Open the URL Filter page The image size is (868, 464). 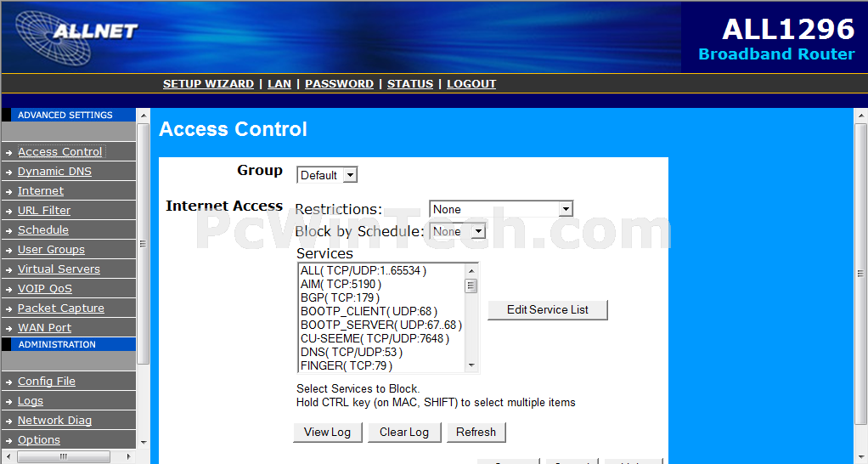44,211
